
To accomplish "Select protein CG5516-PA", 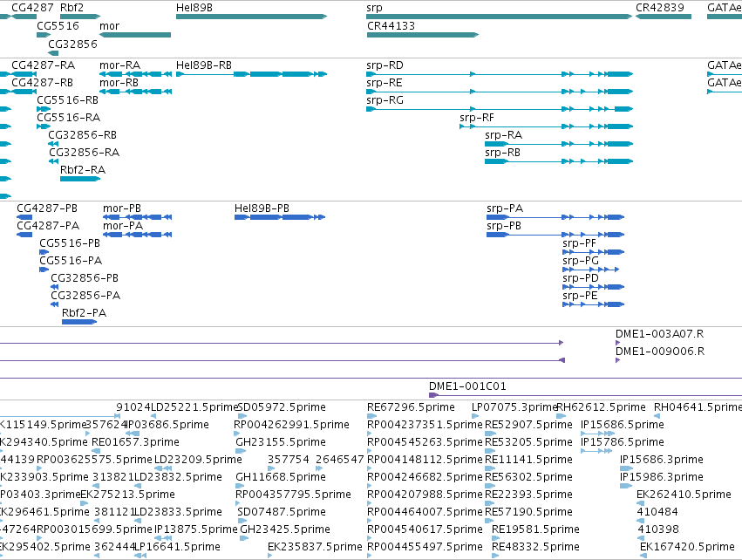I will click(x=71, y=262).
